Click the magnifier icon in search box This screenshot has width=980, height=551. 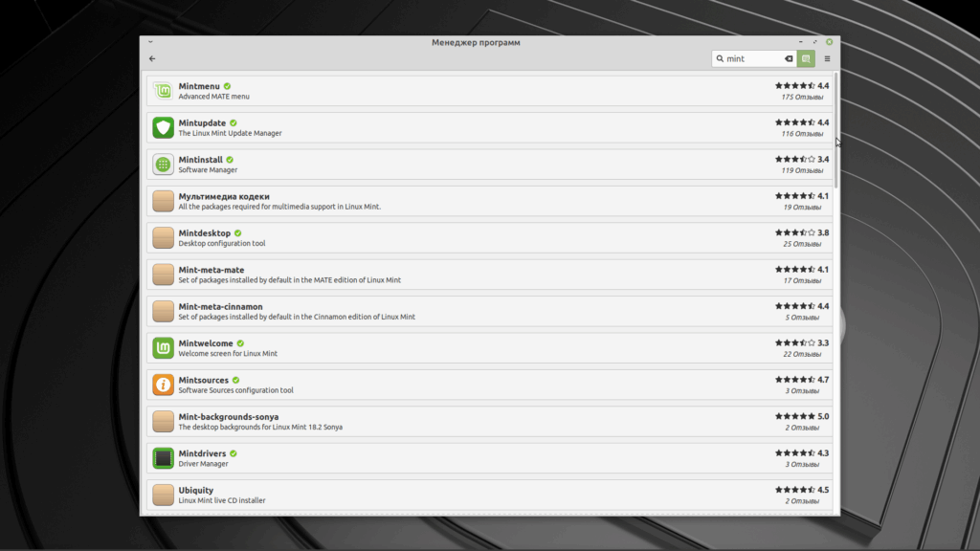click(720, 58)
